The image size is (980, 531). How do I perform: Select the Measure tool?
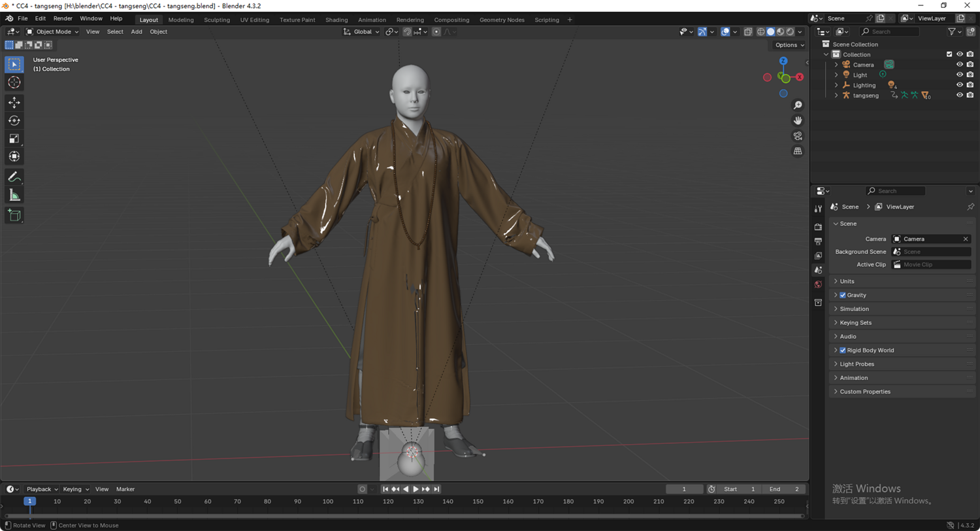[x=14, y=195]
